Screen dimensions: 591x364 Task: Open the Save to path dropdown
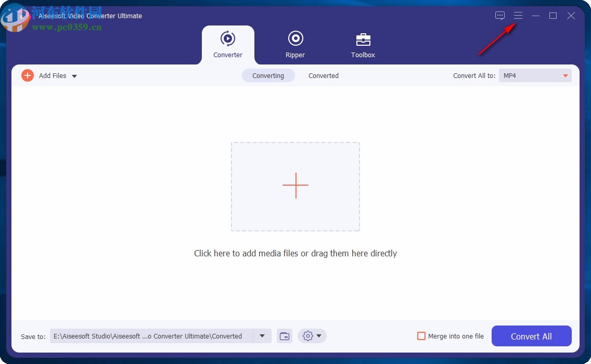pos(262,336)
